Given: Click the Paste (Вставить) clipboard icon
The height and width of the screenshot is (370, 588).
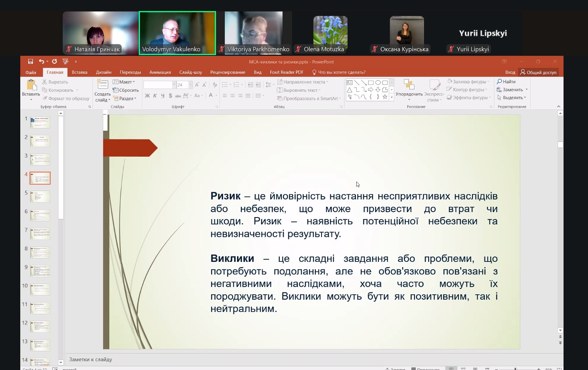Looking at the screenshot, I should 31,85.
